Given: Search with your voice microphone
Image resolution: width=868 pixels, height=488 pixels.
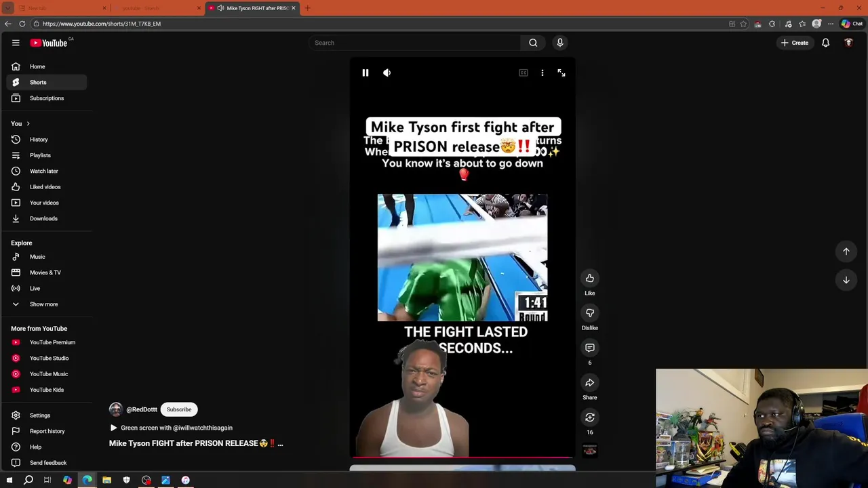Looking at the screenshot, I should pyautogui.click(x=560, y=43).
